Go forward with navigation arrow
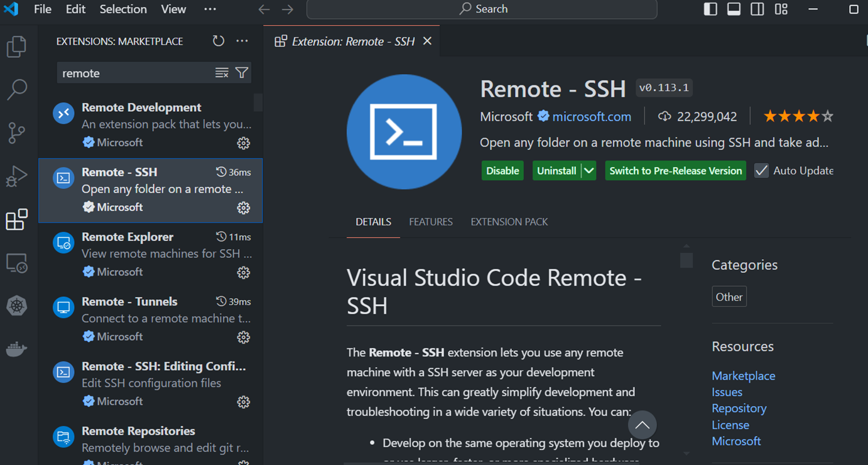 coord(288,9)
